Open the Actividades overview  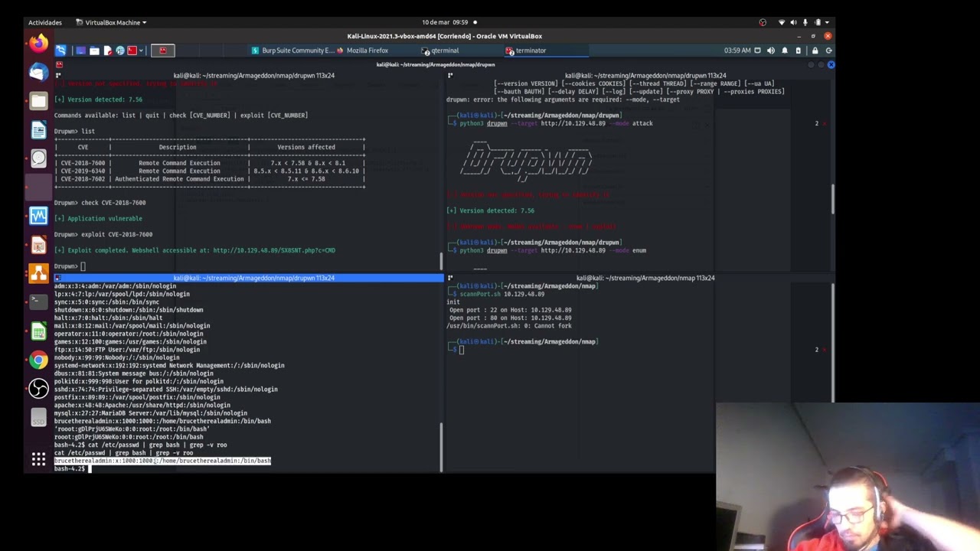45,22
